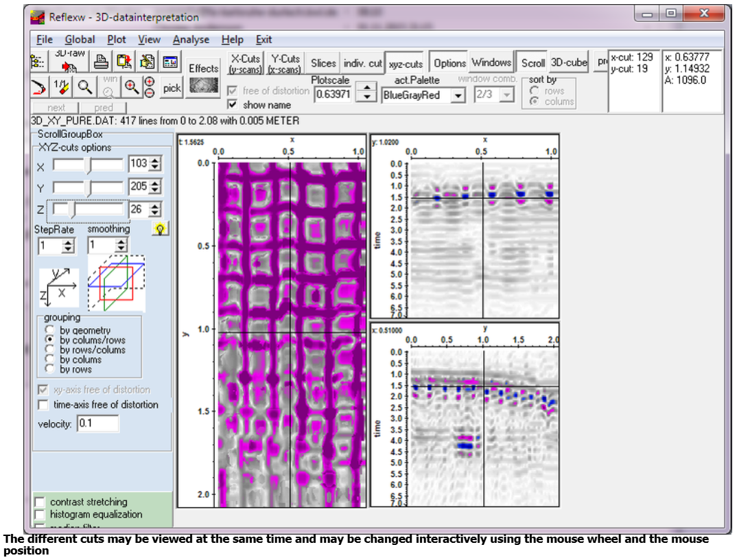737x560 pixels.
Task: Click the zoom-in magnifier with plus
Action: coord(131,86)
